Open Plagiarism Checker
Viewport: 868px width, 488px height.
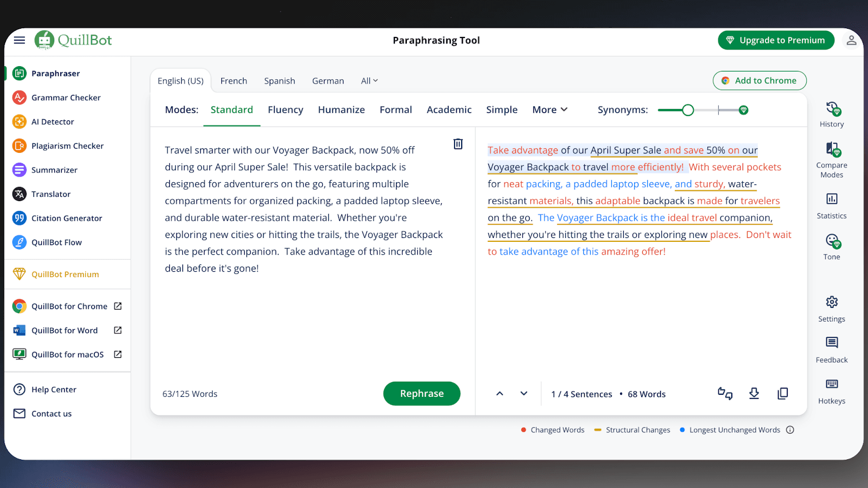67,146
